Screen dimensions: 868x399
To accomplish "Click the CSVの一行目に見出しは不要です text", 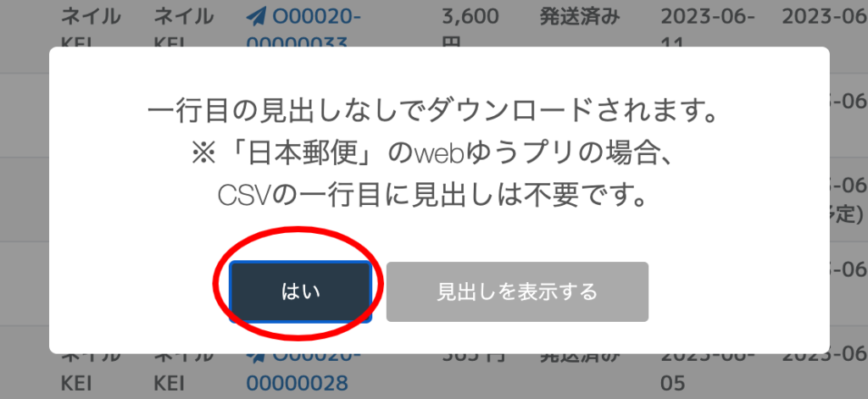I will [x=431, y=196].
